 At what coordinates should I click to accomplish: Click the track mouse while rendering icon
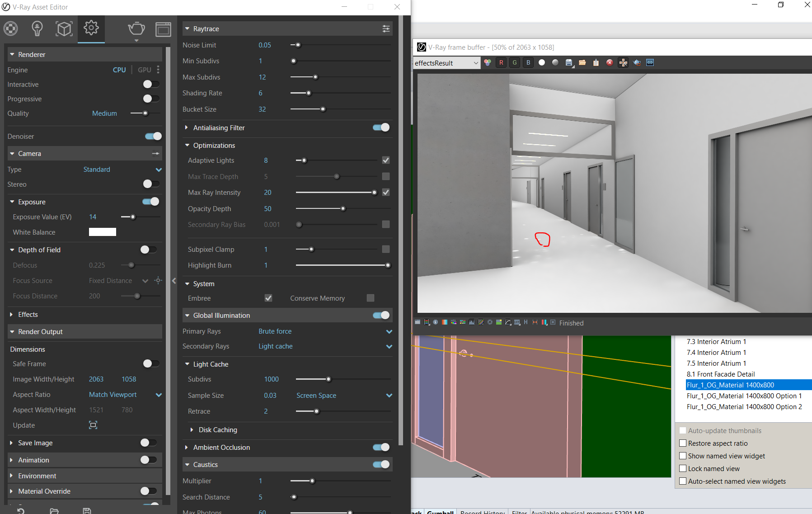[623, 63]
